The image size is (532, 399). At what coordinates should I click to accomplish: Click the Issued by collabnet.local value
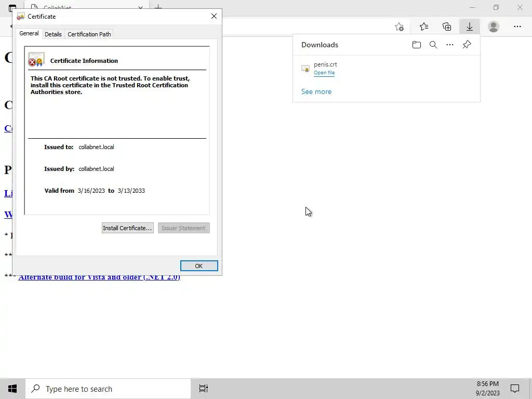[x=96, y=169]
